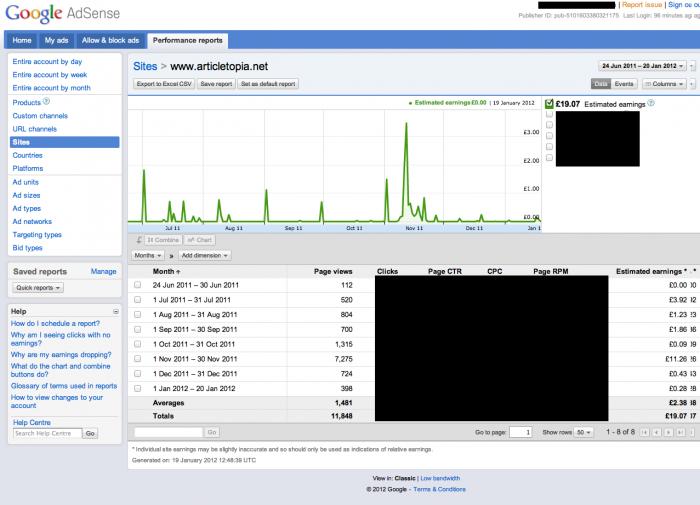Open the Ad networks report
The height and width of the screenshot is (505, 700).
click(32, 221)
